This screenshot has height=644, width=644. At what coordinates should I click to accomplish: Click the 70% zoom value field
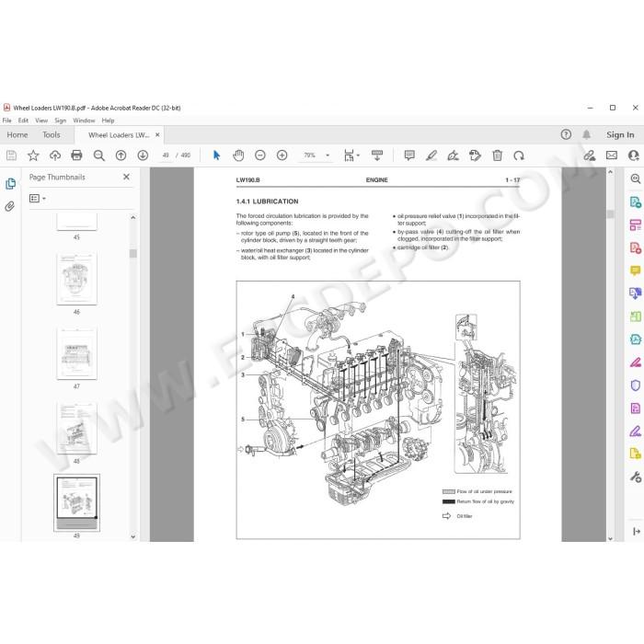[309, 155]
